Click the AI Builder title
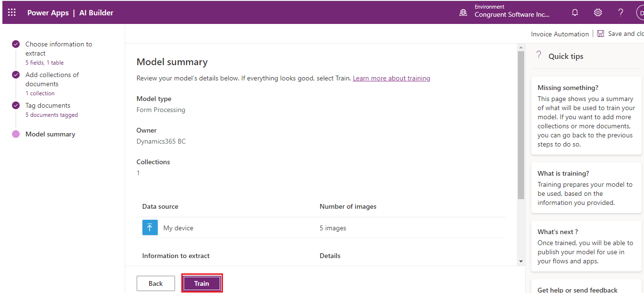The width and height of the screenshot is (644, 293). pyautogui.click(x=96, y=13)
